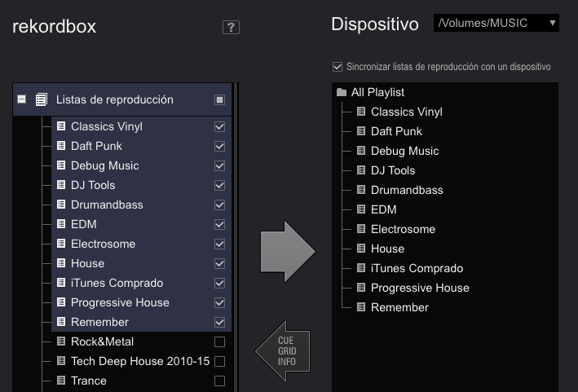
Task: Select Drumandbass in the left playlist list
Action: click(107, 205)
